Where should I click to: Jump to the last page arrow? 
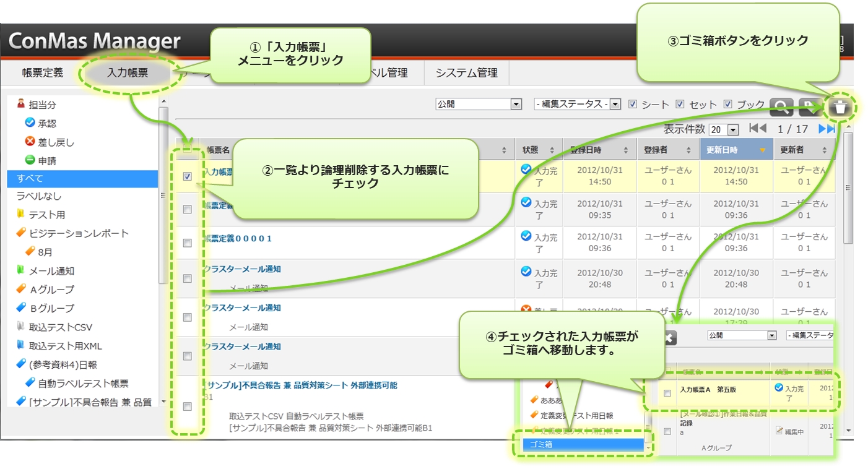pos(827,129)
